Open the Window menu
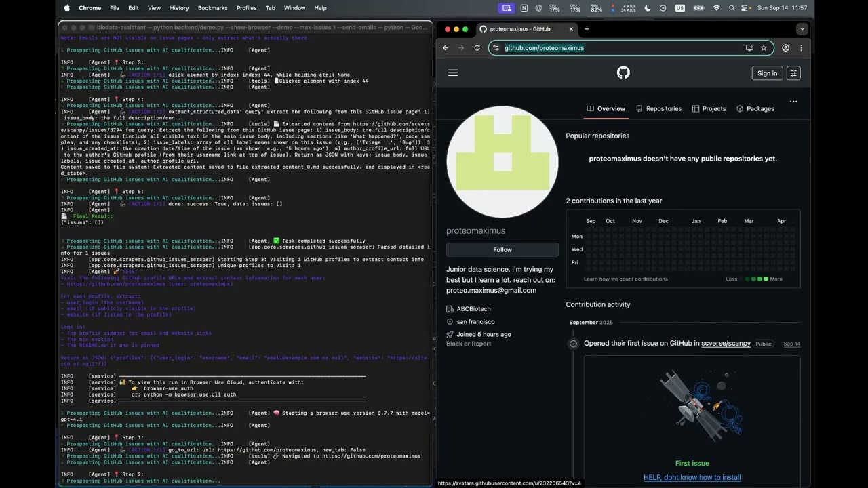 [294, 8]
